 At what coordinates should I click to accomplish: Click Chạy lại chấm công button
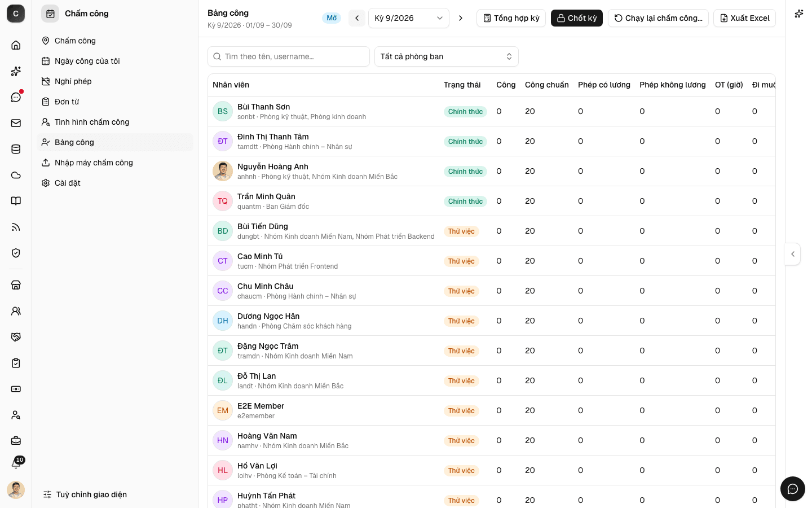click(658, 18)
